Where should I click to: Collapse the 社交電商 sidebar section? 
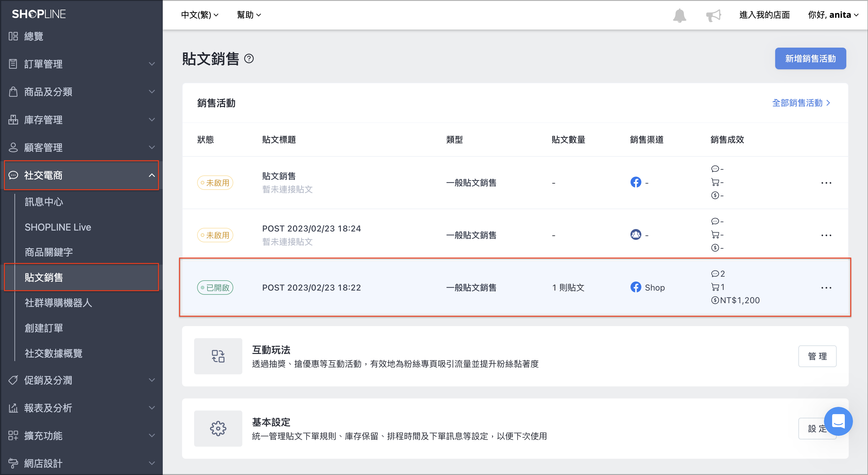(x=81, y=175)
